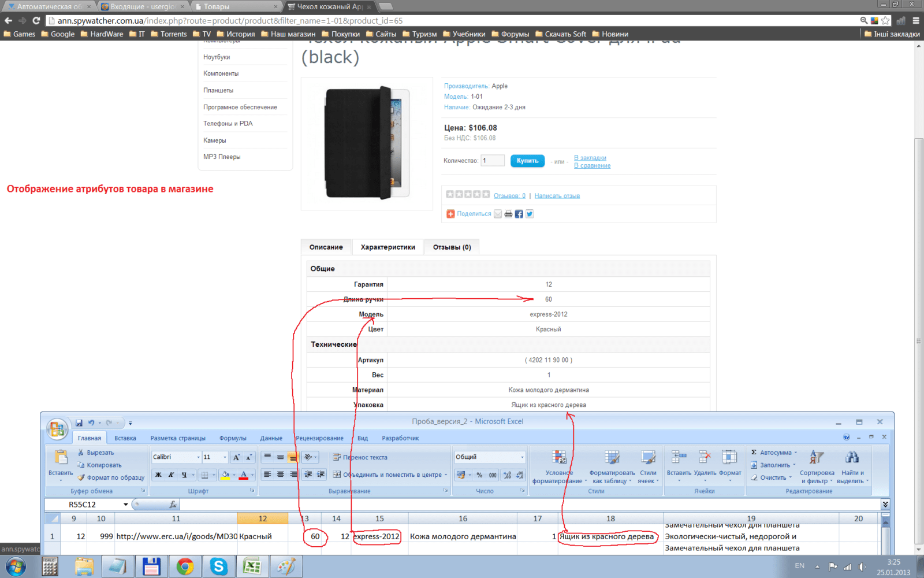The width and height of the screenshot is (924, 578).
Task: Apply thousands separator 000 format
Action: tap(493, 475)
